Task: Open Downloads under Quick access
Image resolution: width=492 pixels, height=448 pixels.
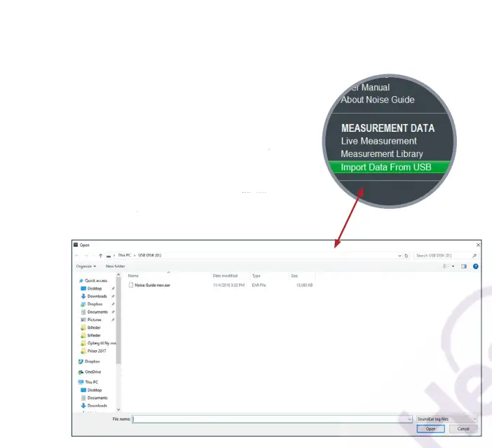Action: (97, 297)
